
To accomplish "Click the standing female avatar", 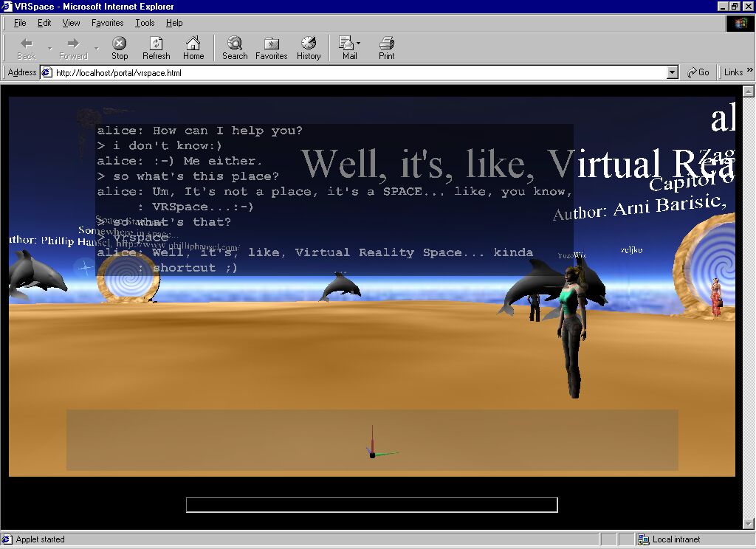I will coord(572,332).
